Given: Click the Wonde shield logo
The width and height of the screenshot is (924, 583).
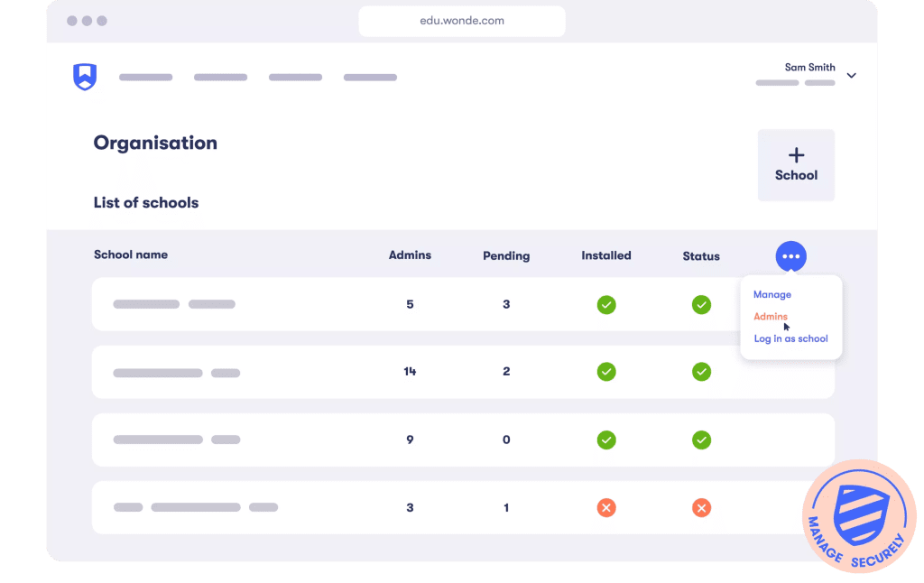Looking at the screenshot, I should 85,77.
